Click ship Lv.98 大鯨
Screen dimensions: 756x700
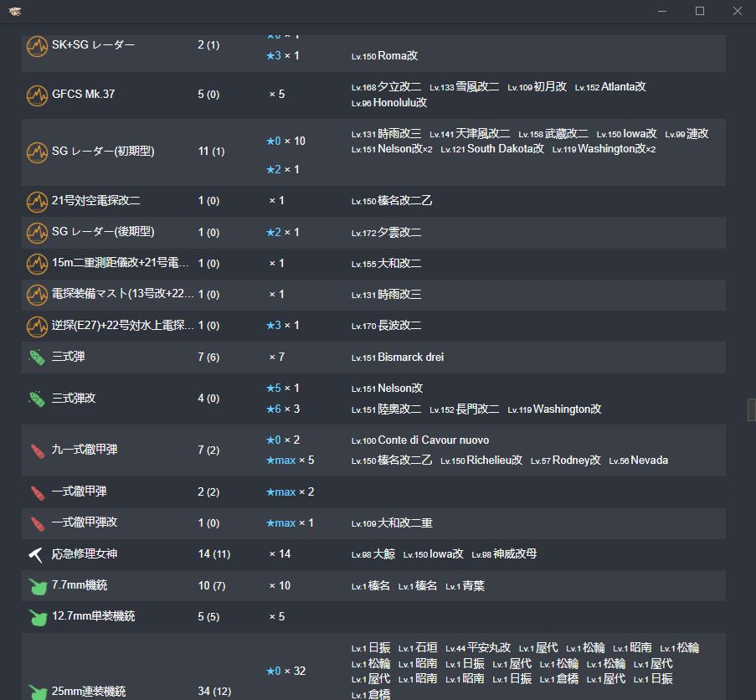(373, 554)
